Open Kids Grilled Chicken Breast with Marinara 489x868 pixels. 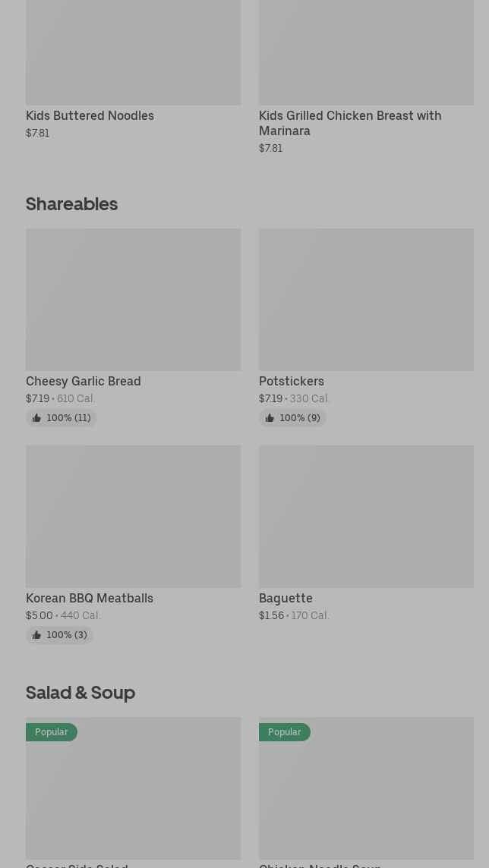click(349, 123)
